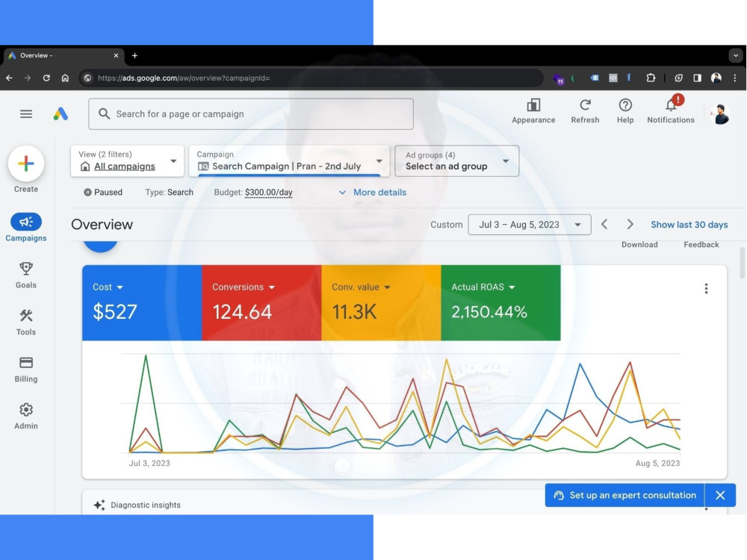Change Actual ROAS metric dropdown
The width and height of the screenshot is (747, 560).
[x=483, y=287]
